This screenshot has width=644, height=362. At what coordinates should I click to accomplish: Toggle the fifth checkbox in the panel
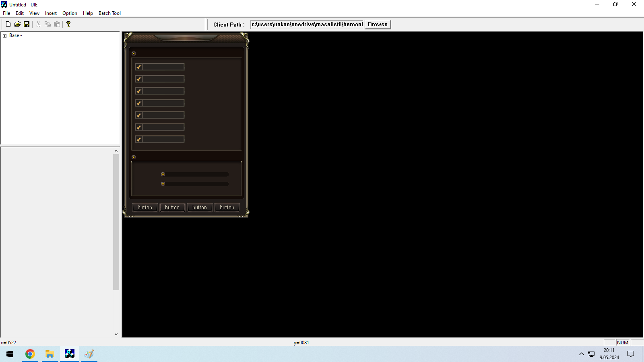point(139,115)
